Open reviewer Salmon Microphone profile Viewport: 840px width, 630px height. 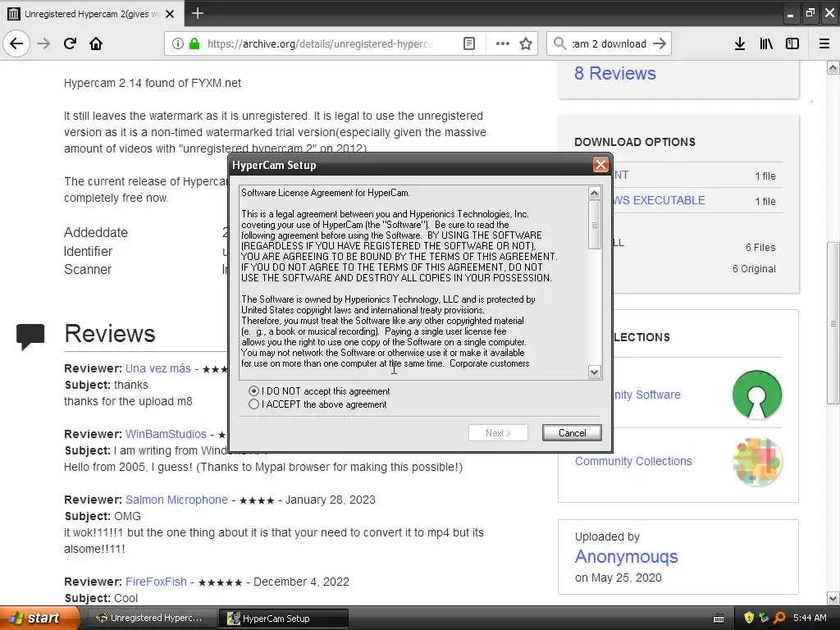(177, 500)
